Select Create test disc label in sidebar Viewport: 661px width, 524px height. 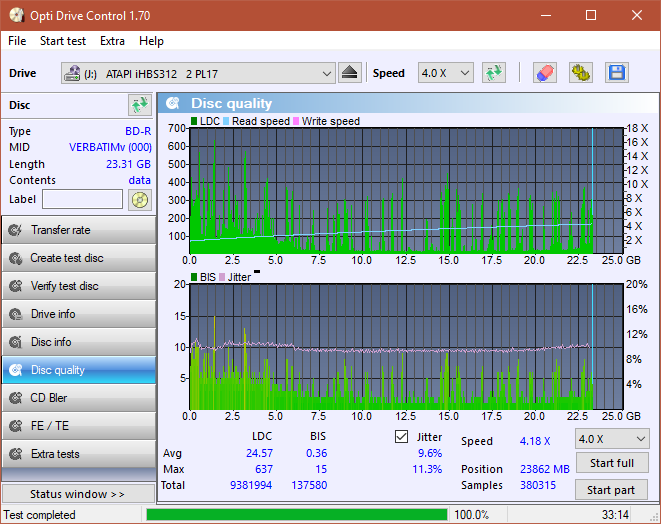(67, 258)
